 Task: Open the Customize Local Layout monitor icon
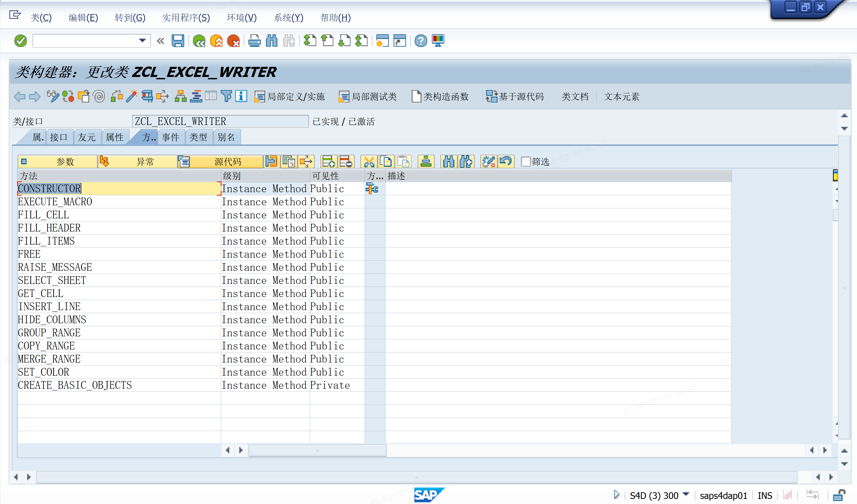(x=438, y=41)
